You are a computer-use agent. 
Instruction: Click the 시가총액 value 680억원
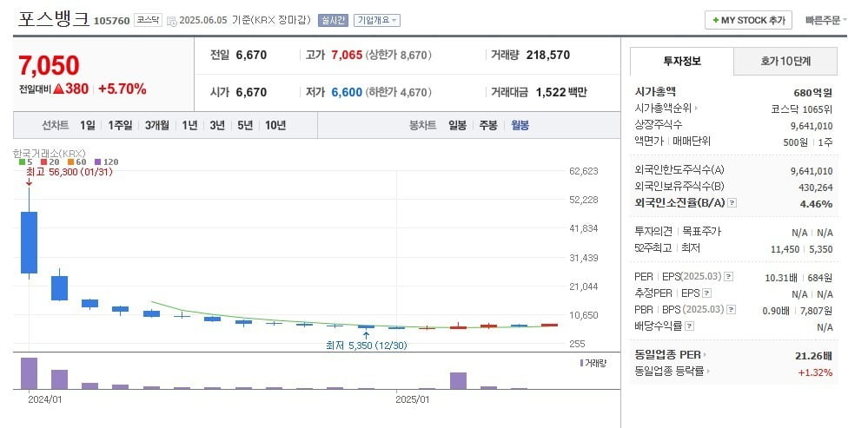coord(812,93)
